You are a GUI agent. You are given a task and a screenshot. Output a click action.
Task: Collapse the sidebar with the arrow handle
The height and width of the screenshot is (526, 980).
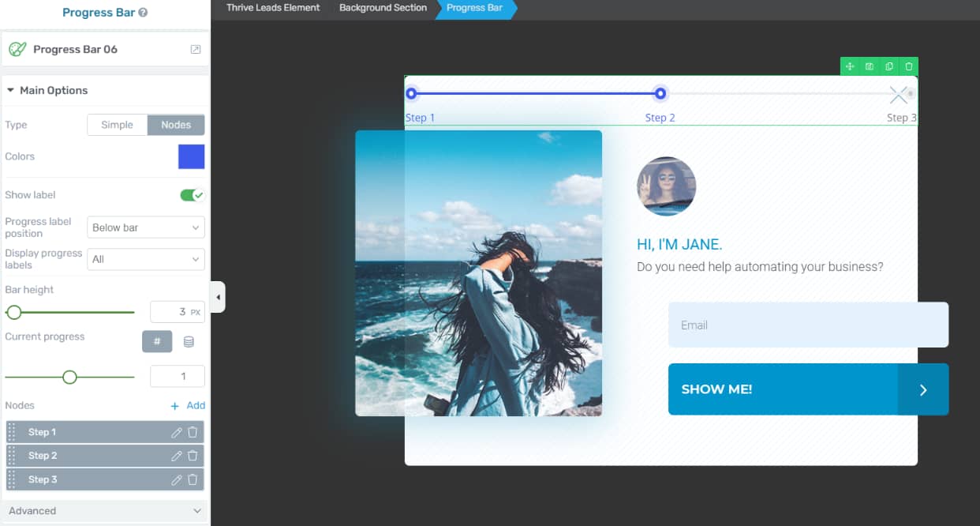pyautogui.click(x=219, y=297)
